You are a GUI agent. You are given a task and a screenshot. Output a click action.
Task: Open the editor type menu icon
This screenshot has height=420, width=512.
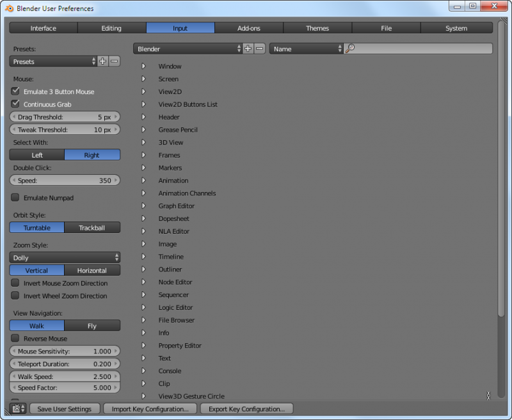18,408
